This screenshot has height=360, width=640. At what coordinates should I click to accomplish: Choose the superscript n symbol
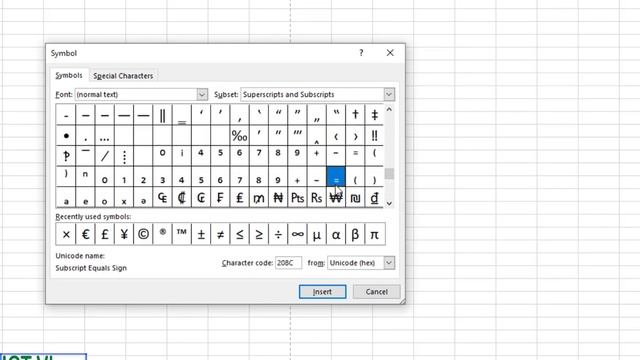pyautogui.click(x=85, y=176)
